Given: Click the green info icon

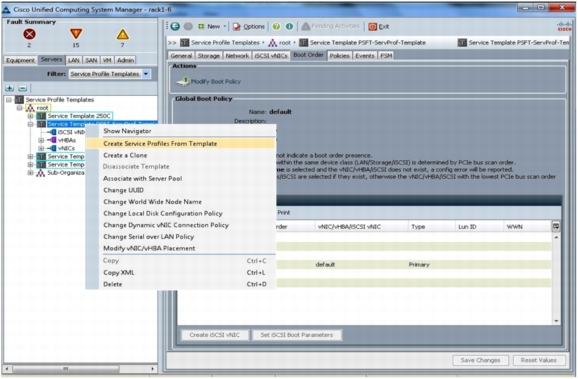Looking at the screenshot, I should pos(289,26).
